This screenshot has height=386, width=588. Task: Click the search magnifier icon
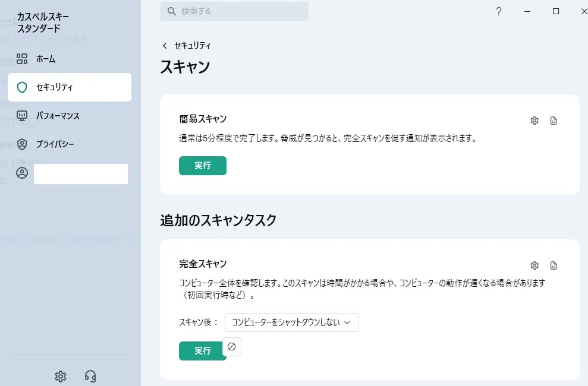[171, 12]
